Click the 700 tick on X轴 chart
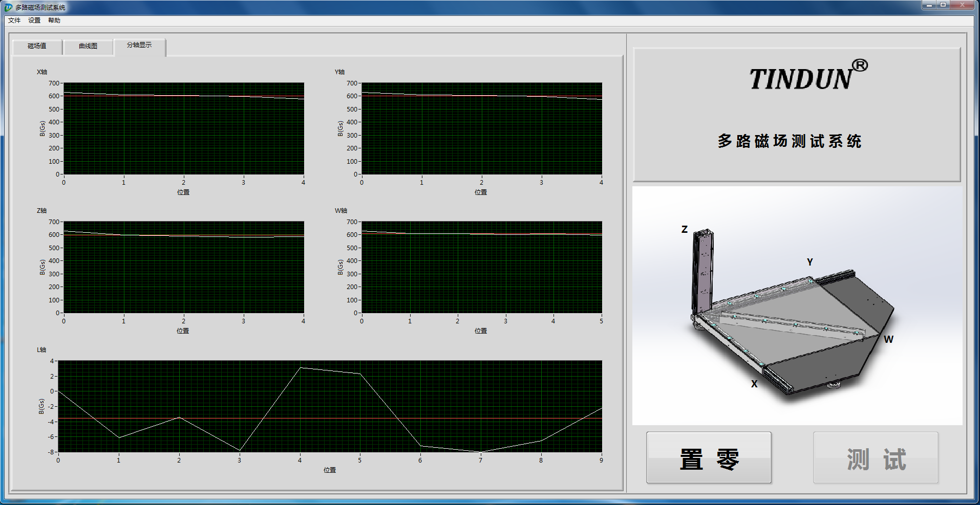The width and height of the screenshot is (980, 505). click(54, 83)
